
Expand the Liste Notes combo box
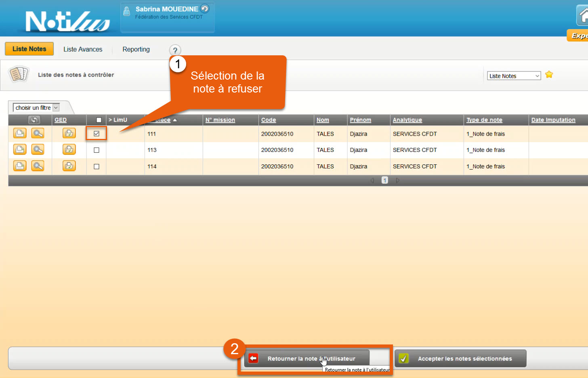pyautogui.click(x=514, y=76)
